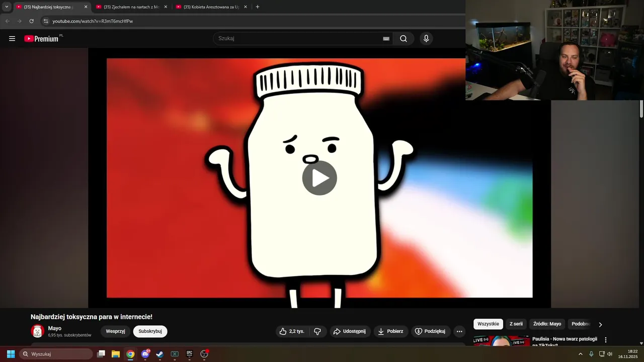Open Windows Start menu
The image size is (644, 362).
point(11,354)
